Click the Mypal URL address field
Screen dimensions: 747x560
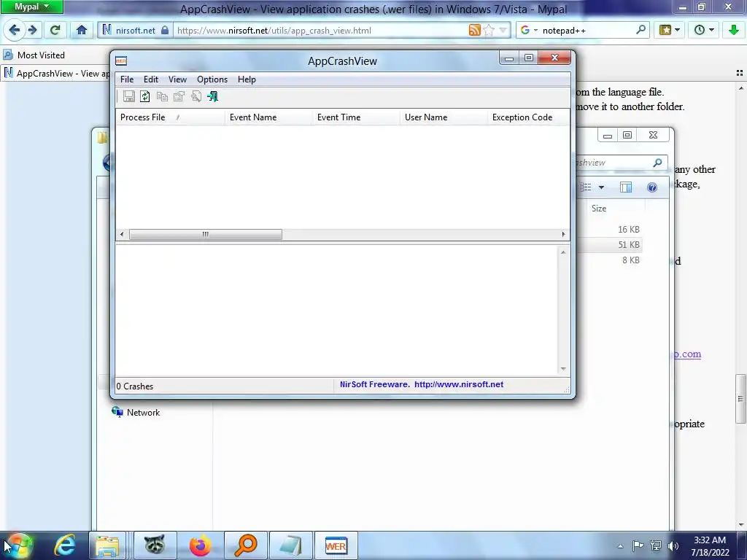point(320,30)
